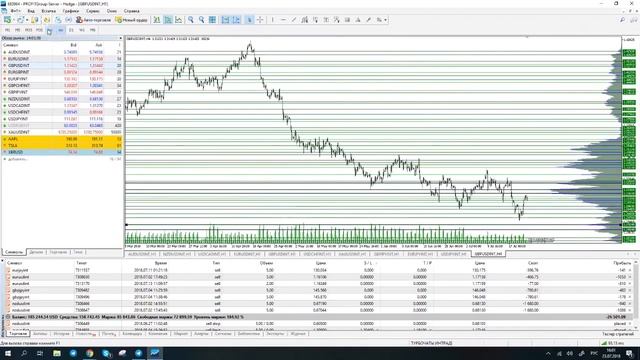Expand the New Chart dropdown arrow
640x360 pixels.
13,20
